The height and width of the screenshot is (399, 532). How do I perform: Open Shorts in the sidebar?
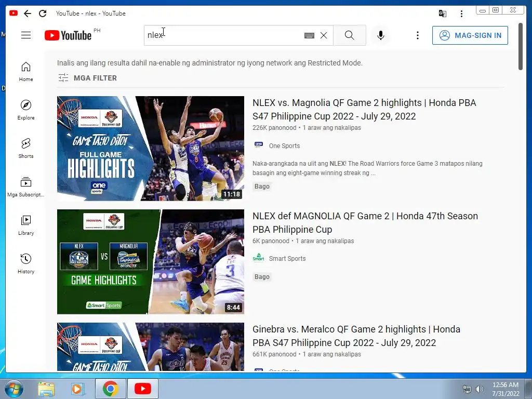26,149
